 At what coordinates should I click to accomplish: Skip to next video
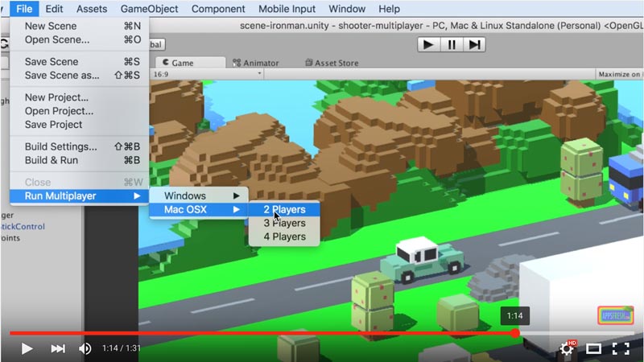click(57, 348)
